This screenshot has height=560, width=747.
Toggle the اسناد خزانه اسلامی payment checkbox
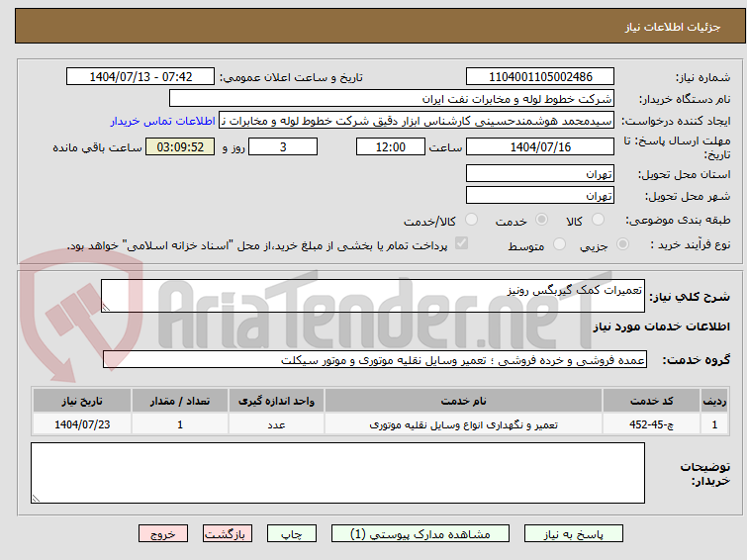click(461, 243)
